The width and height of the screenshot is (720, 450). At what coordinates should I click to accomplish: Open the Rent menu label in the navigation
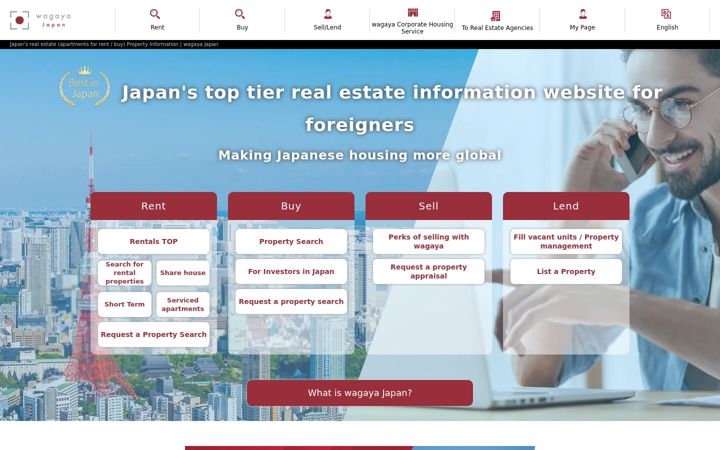[x=157, y=28]
